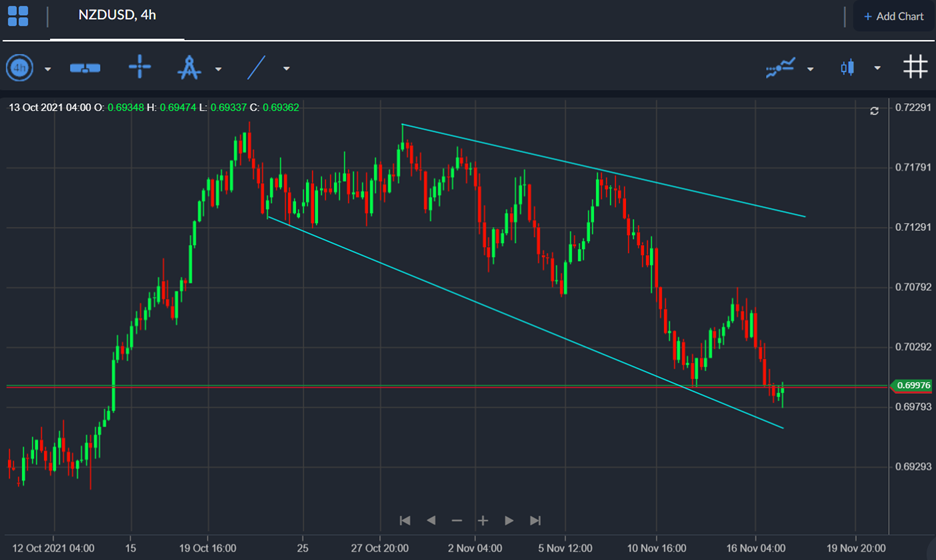The width and height of the screenshot is (936, 560).
Task: Expand the chart type dropdown arrow
Action: pos(878,68)
